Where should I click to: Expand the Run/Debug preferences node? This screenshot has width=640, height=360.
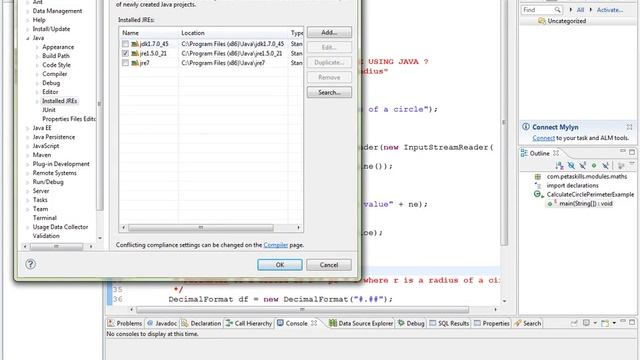28,182
